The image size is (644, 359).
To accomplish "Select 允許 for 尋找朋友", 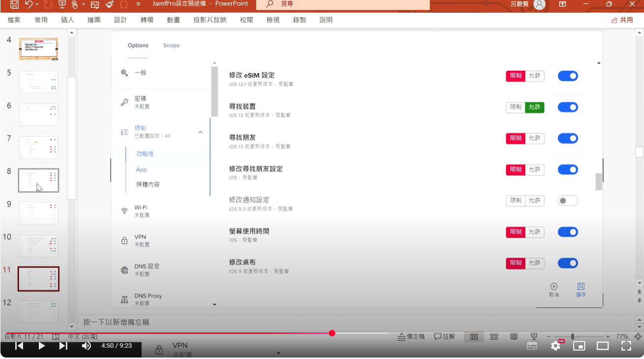I will coord(534,138).
